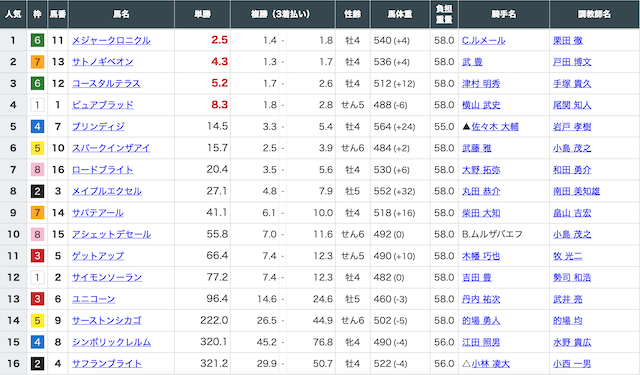Image resolution: width=640 pixels, height=375 pixels.
Task: Click horse name スパークインザアイ
Action: [x=111, y=148]
